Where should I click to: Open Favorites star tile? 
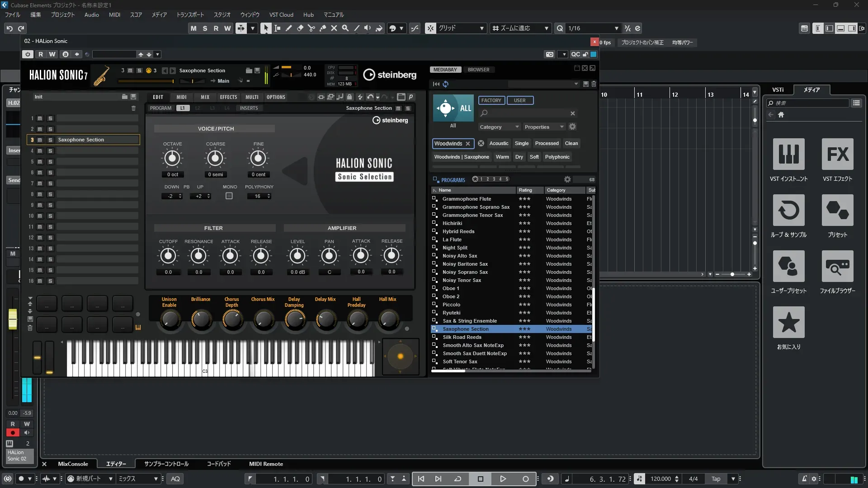(788, 323)
